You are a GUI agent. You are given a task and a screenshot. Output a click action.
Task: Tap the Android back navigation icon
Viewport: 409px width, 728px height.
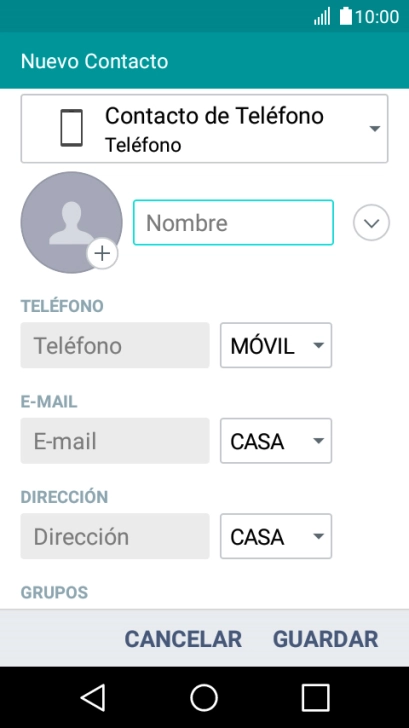point(93,697)
